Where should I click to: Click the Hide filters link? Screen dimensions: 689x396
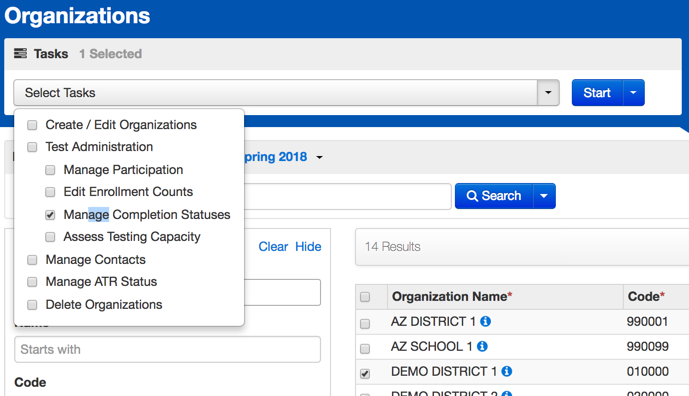tap(308, 247)
